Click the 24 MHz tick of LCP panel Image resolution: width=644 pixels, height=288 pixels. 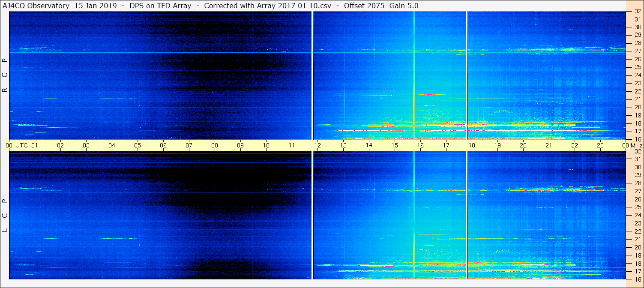pos(638,215)
